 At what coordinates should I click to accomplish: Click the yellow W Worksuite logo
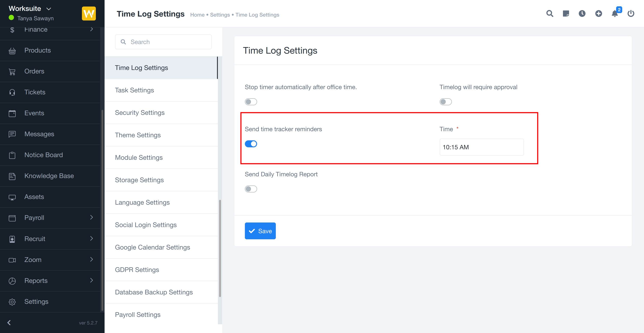(89, 14)
